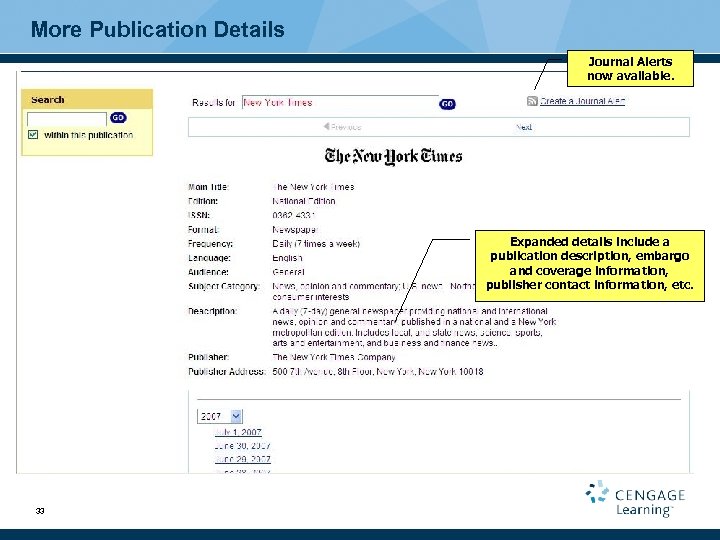The height and width of the screenshot is (540, 720).
Task: Click the Format value Newspaper
Action: [x=295, y=229]
